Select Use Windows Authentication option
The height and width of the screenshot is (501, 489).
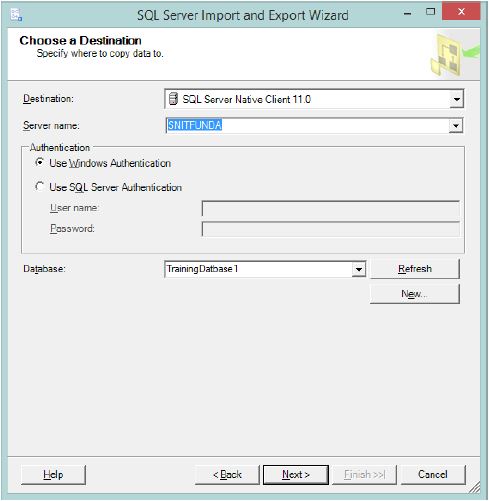coord(40,163)
